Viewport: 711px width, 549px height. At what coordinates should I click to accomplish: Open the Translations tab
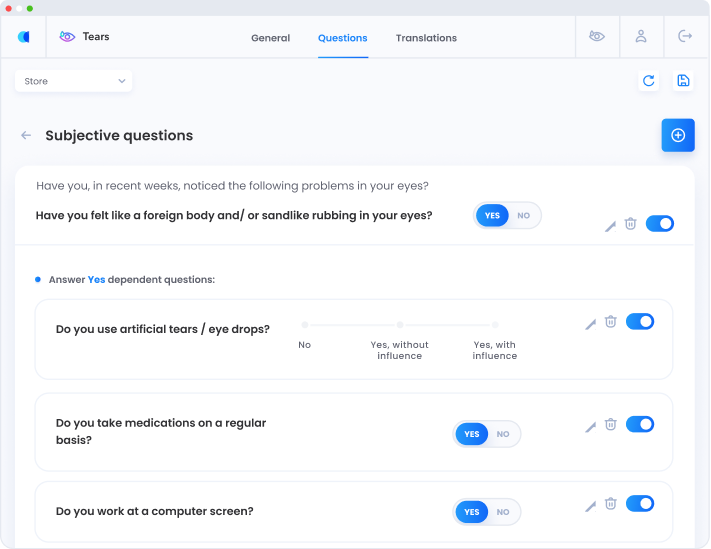(x=426, y=38)
